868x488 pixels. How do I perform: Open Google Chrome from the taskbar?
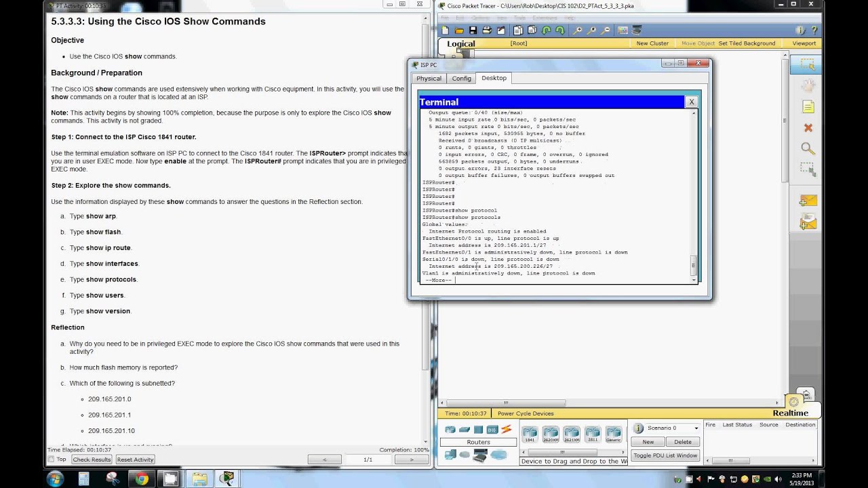142,479
